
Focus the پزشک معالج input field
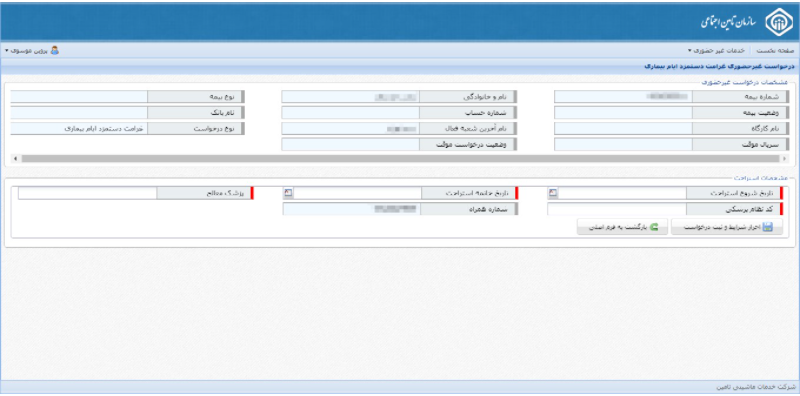point(87,193)
